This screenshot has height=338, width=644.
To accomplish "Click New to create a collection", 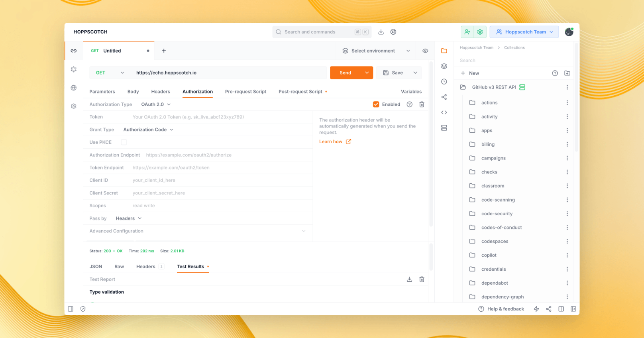I will click(x=470, y=73).
